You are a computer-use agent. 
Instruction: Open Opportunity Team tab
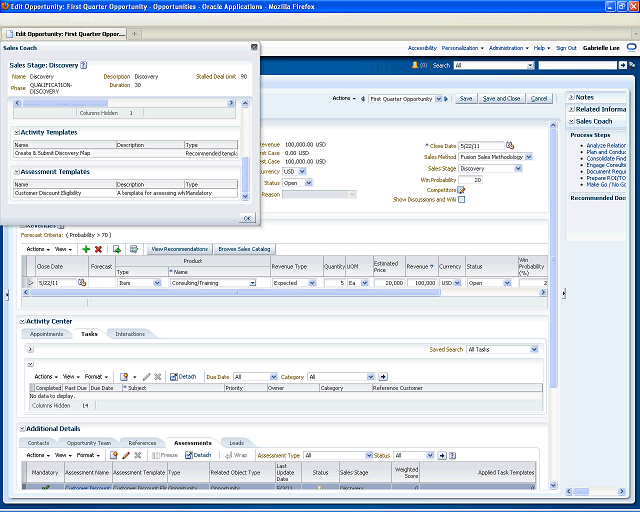point(89,443)
